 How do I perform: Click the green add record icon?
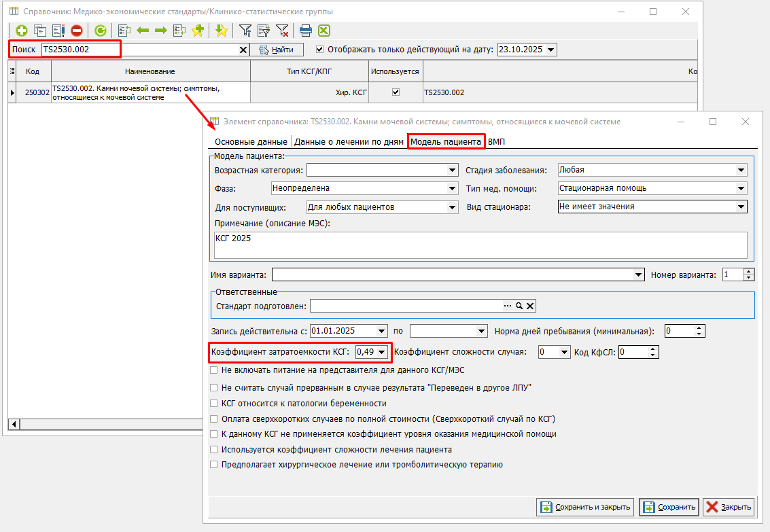[22, 31]
